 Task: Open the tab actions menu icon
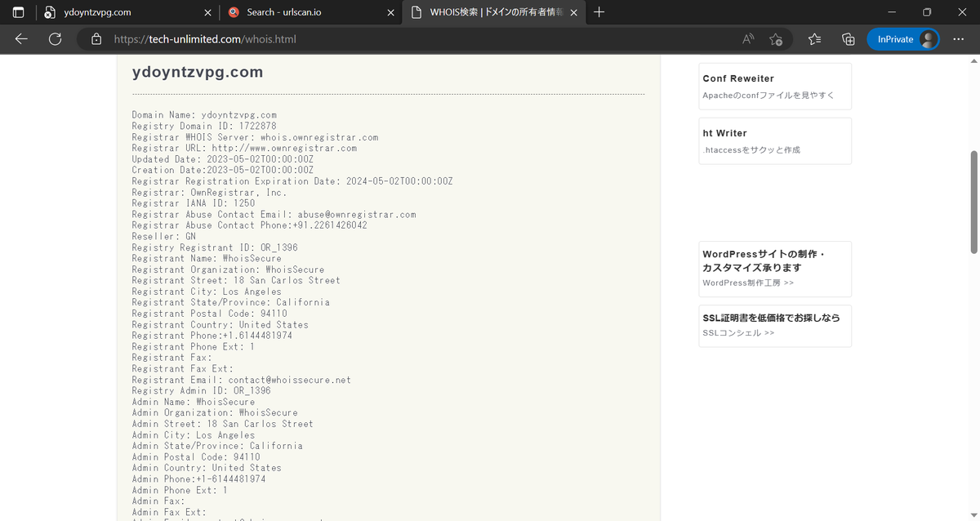(19, 12)
